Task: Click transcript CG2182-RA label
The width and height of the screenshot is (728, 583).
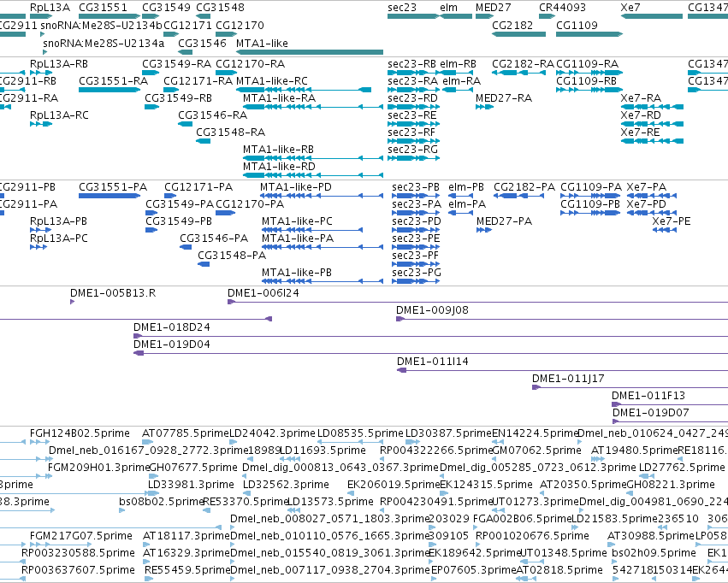Action: click(524, 63)
